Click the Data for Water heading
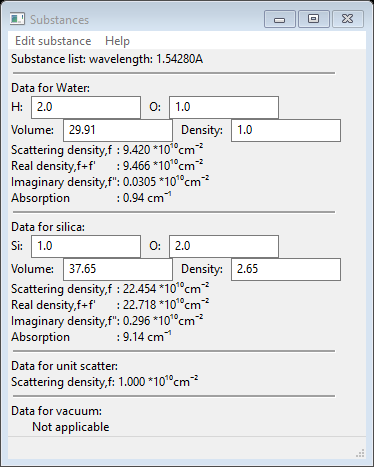The image size is (374, 467). pos(50,88)
